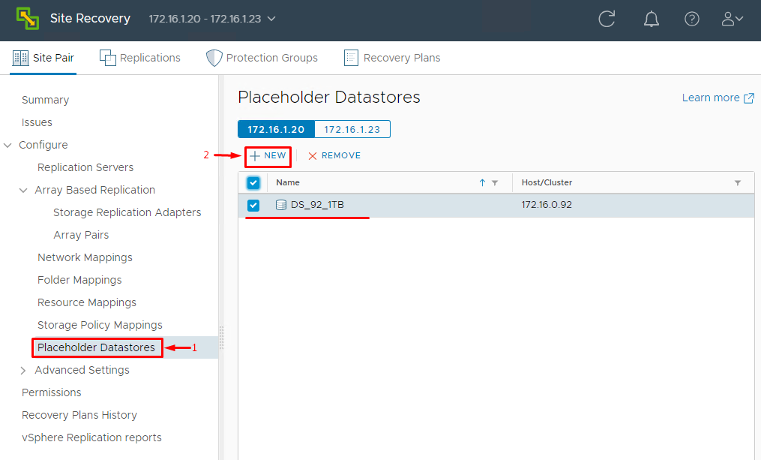Open Folder Mappings

click(80, 280)
